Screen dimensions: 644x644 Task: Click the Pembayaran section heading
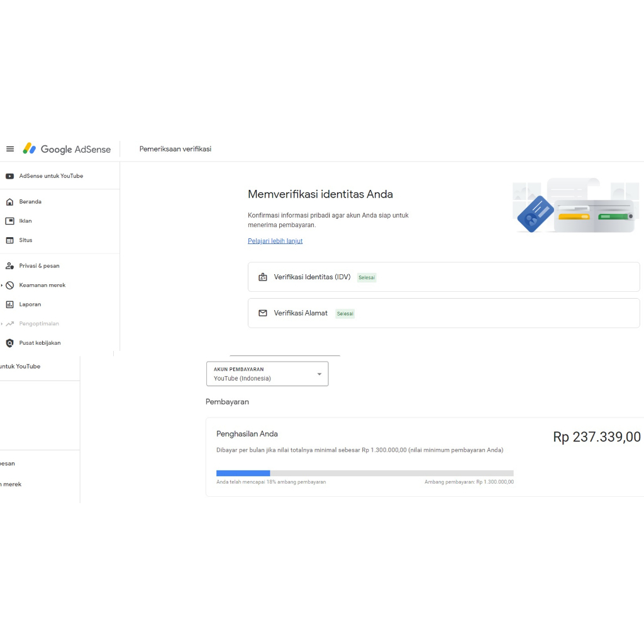pyautogui.click(x=227, y=402)
